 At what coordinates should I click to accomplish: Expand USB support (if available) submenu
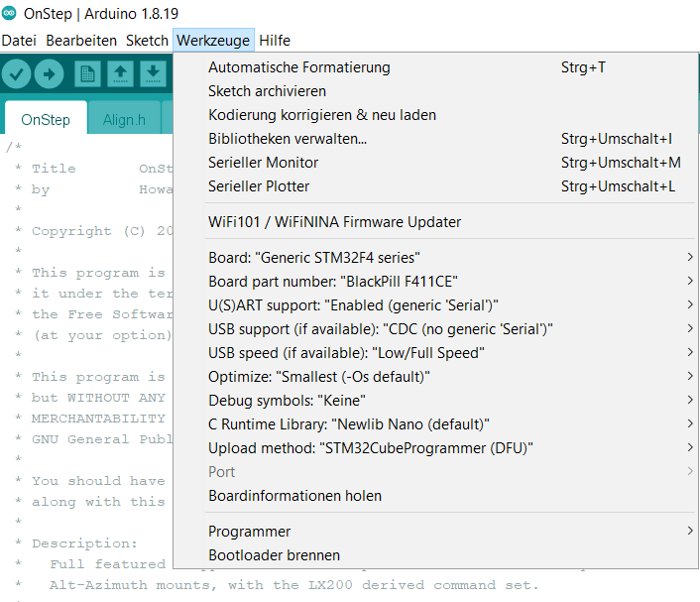tap(435, 329)
